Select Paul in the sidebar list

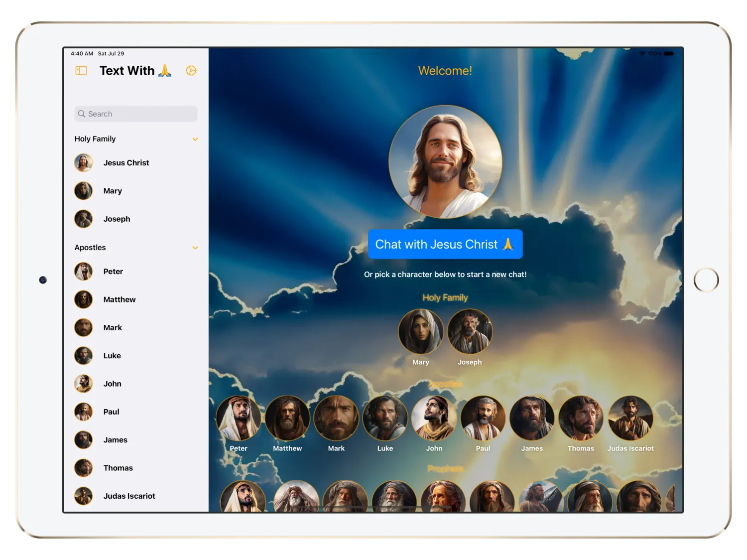tap(111, 412)
